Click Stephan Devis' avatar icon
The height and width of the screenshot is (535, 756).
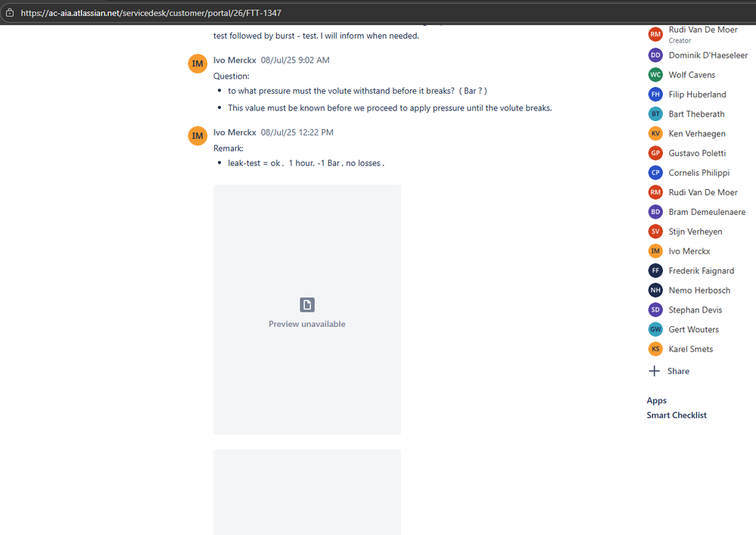(655, 309)
